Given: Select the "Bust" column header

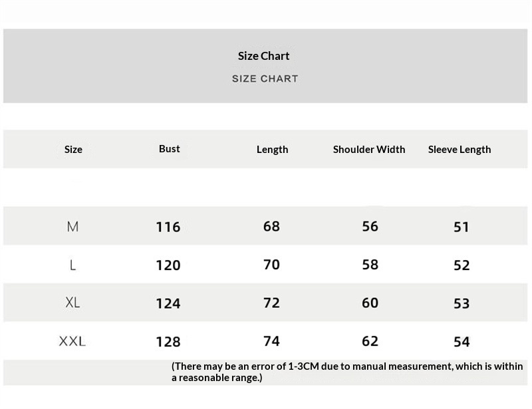Looking at the screenshot, I should coord(170,149).
